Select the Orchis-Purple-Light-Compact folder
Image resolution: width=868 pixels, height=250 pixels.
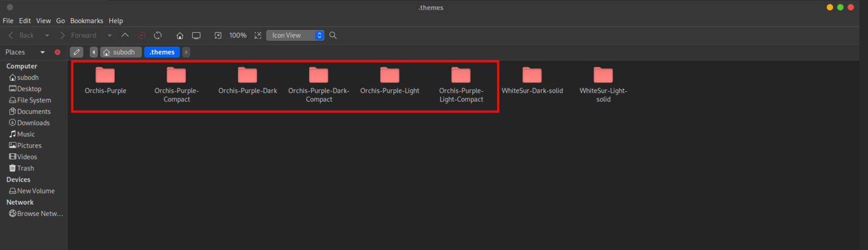click(461, 85)
